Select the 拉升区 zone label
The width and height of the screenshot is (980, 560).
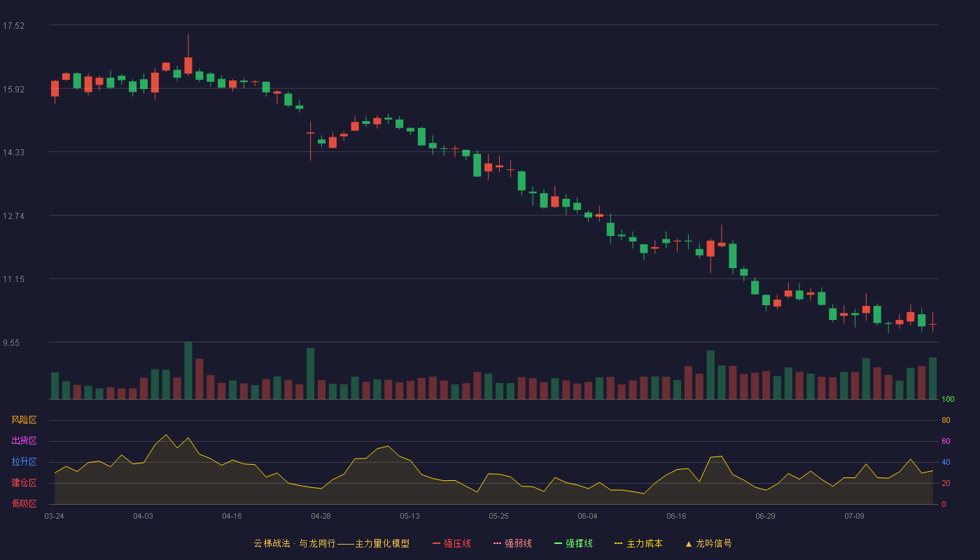click(24, 462)
